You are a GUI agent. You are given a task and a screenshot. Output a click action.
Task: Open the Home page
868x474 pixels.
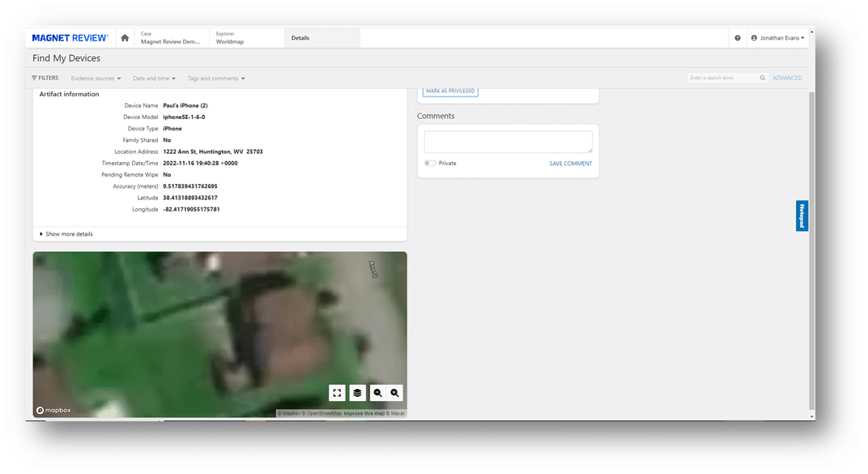(125, 37)
